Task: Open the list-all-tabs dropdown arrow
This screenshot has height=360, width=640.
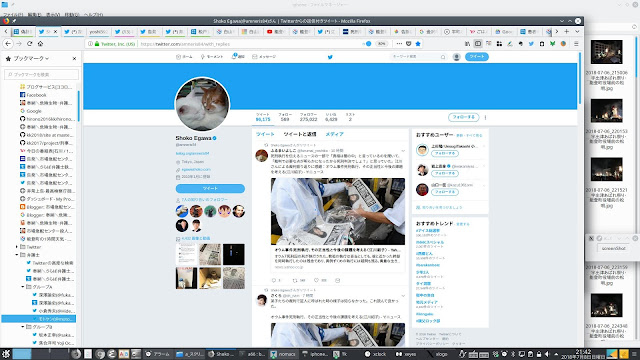Action: click(577, 31)
